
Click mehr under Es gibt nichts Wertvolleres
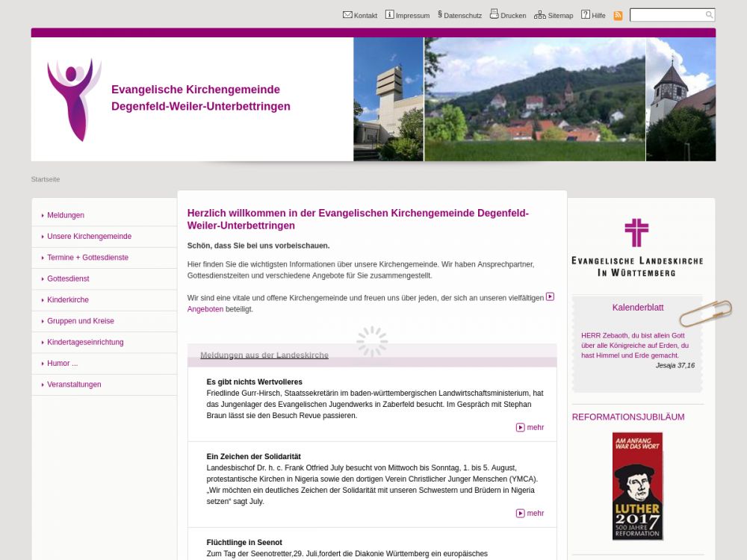point(530,428)
